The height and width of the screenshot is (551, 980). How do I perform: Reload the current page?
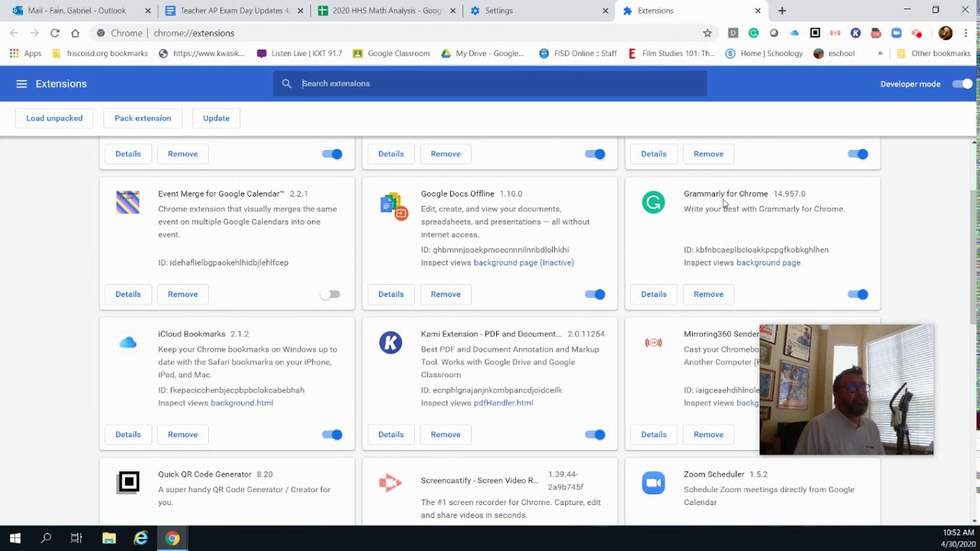[54, 33]
